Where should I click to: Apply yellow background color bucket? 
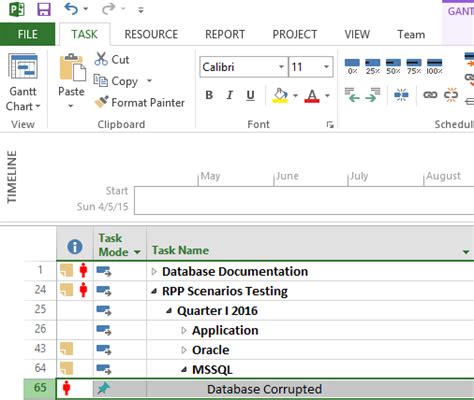point(280,95)
